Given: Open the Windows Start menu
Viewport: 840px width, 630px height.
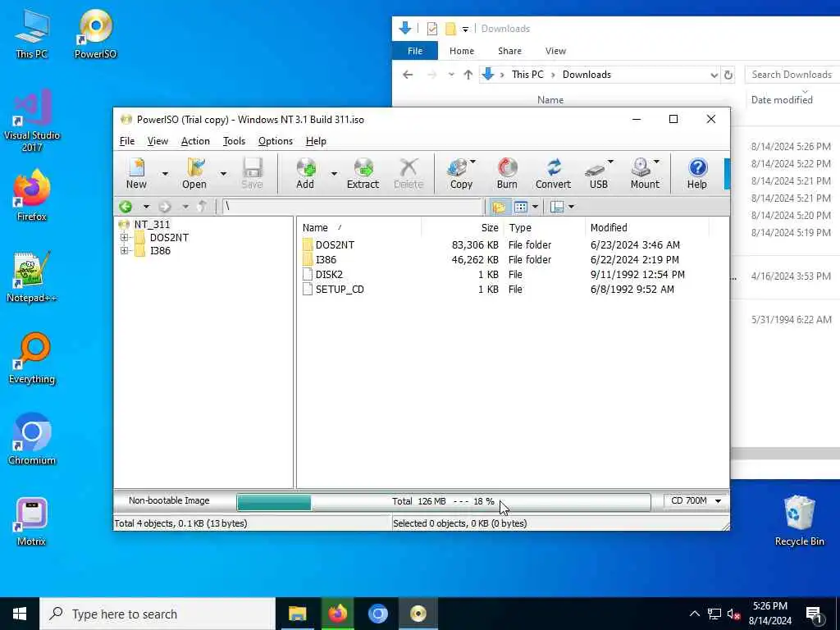Looking at the screenshot, I should [20, 614].
